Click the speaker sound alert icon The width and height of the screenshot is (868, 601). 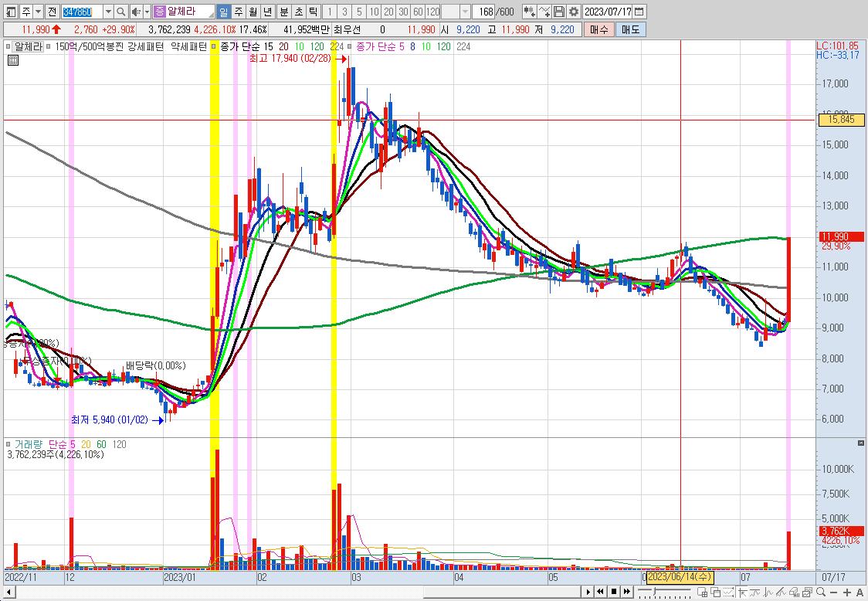click(x=136, y=12)
